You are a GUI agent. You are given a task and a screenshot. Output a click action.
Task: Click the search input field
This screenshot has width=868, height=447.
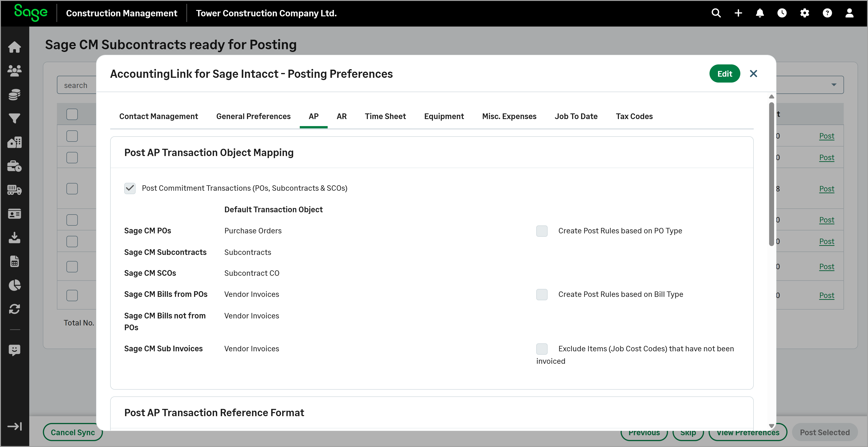coord(77,85)
